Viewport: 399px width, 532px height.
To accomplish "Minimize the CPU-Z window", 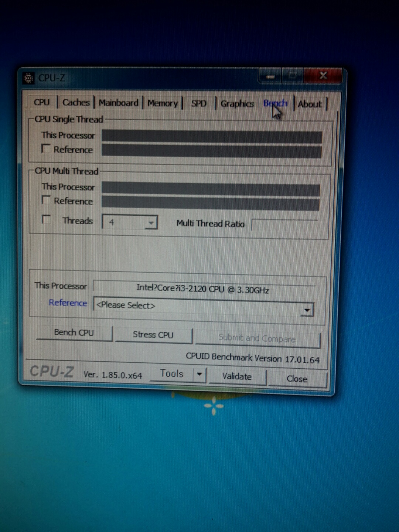I will (x=270, y=76).
